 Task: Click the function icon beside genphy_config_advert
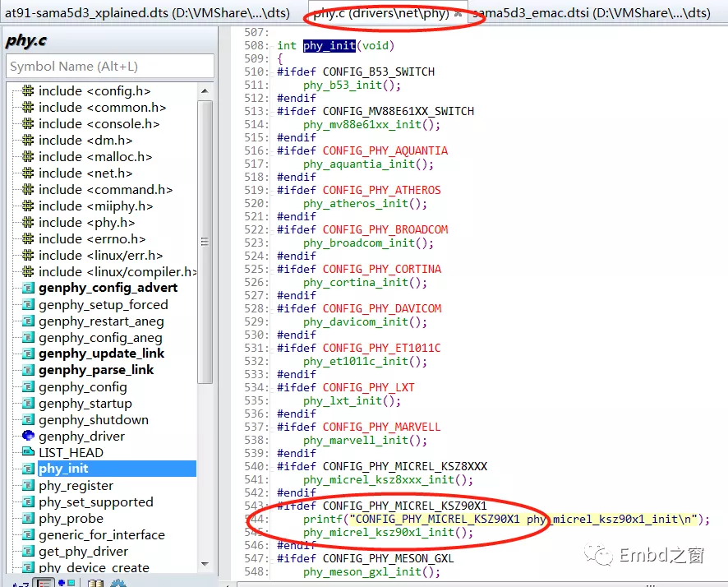pyautogui.click(x=28, y=289)
